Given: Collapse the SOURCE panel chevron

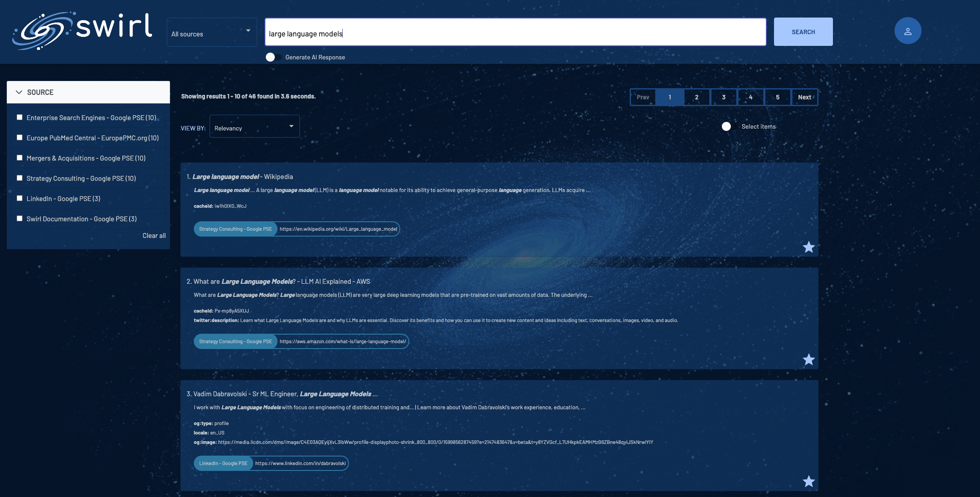Looking at the screenshot, I should 19,92.
